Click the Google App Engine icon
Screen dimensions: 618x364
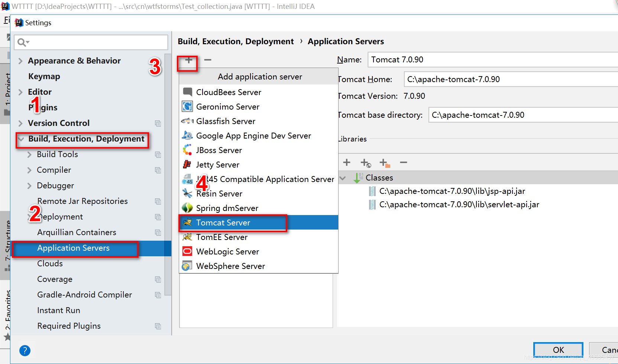(x=187, y=136)
